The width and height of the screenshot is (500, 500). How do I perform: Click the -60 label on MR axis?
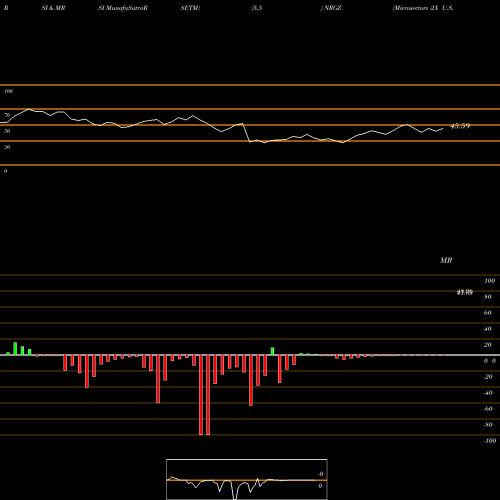488,409
